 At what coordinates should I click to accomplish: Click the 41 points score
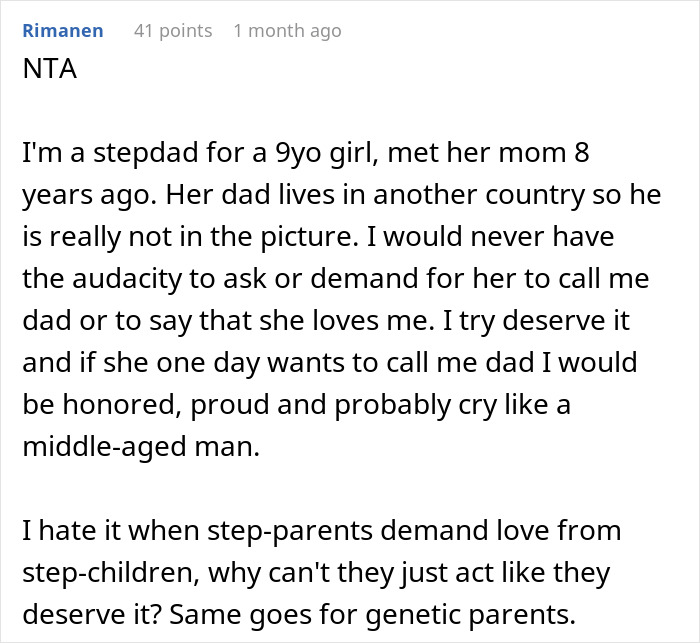click(x=173, y=31)
